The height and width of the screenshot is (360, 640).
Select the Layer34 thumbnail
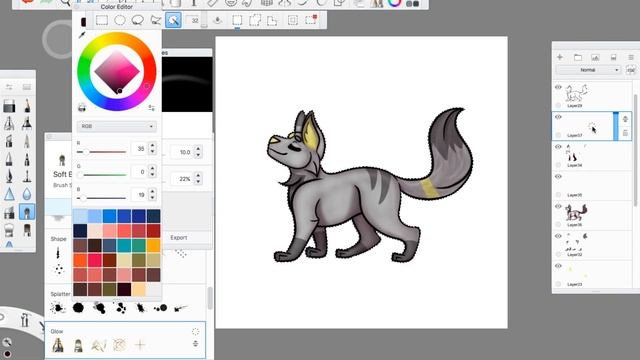575,153
